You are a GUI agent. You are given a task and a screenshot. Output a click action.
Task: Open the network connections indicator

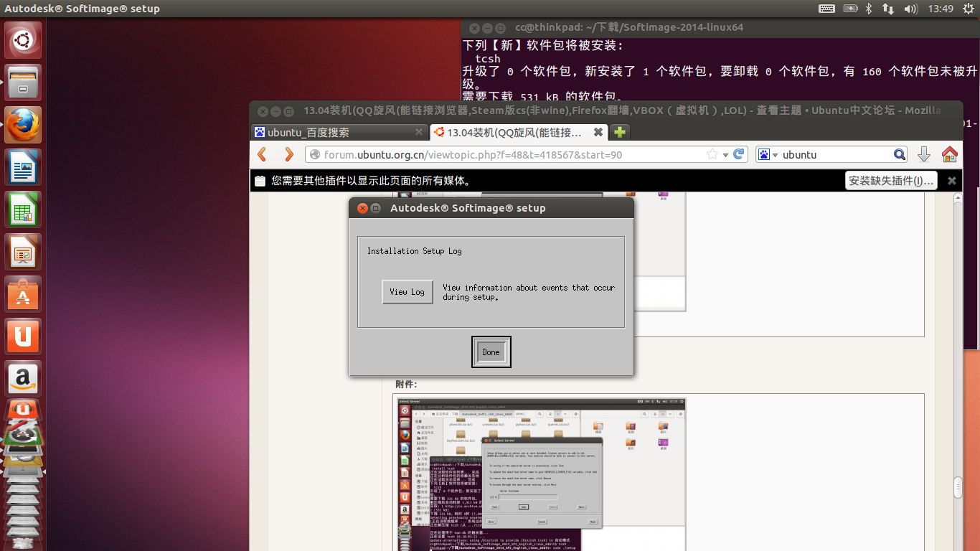click(888, 9)
